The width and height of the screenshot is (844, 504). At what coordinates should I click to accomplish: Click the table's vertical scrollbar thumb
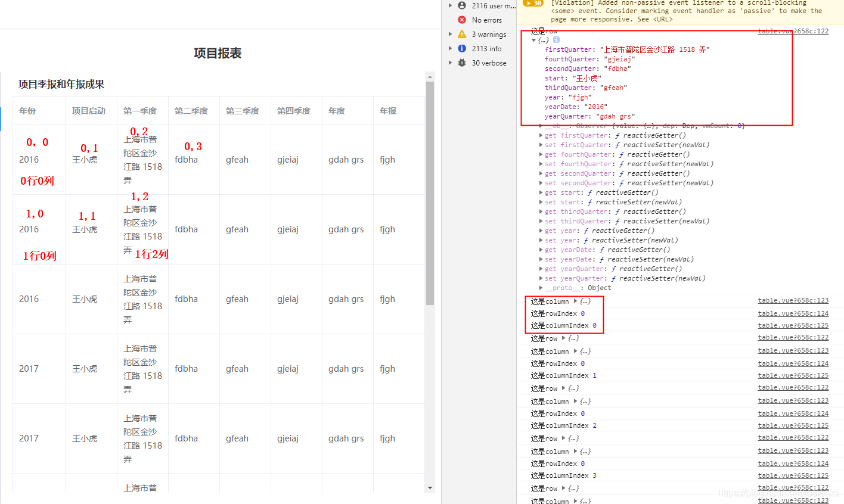430,193
